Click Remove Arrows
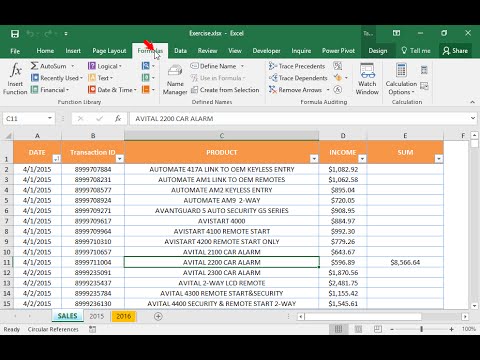 295,90
